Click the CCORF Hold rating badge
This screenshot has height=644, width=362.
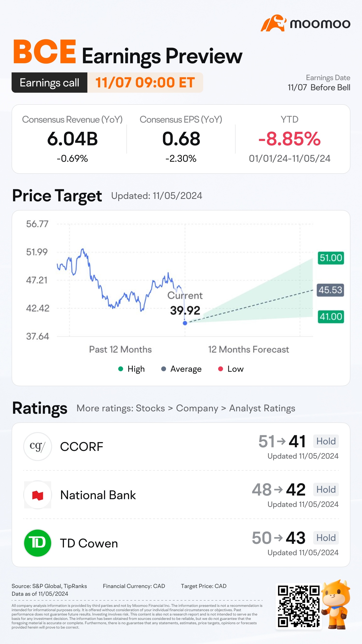pyautogui.click(x=326, y=441)
